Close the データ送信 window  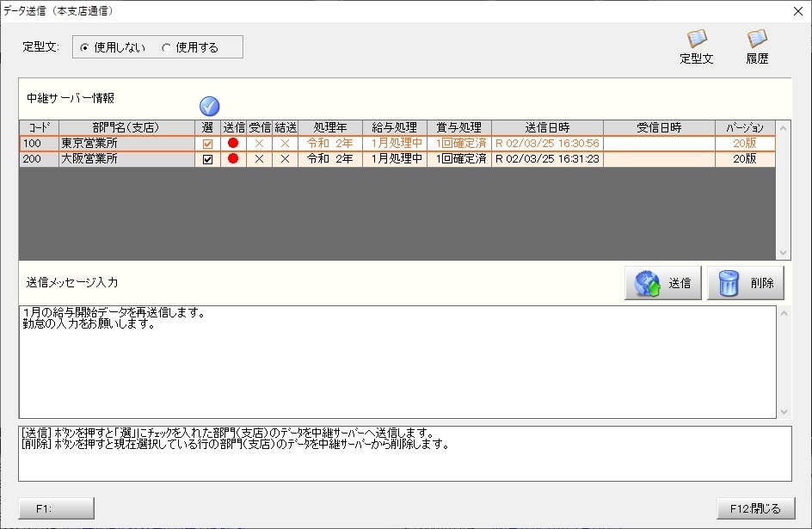(x=798, y=11)
